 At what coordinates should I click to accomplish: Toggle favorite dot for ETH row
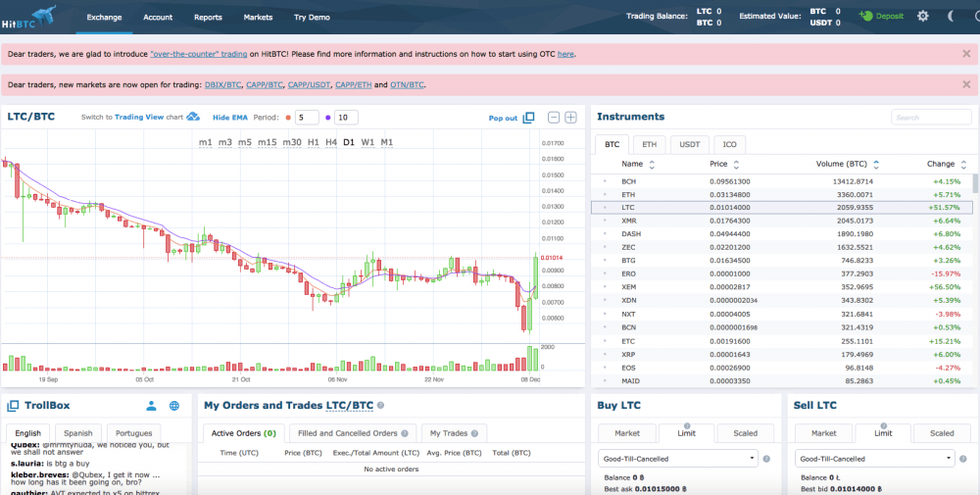(x=605, y=195)
